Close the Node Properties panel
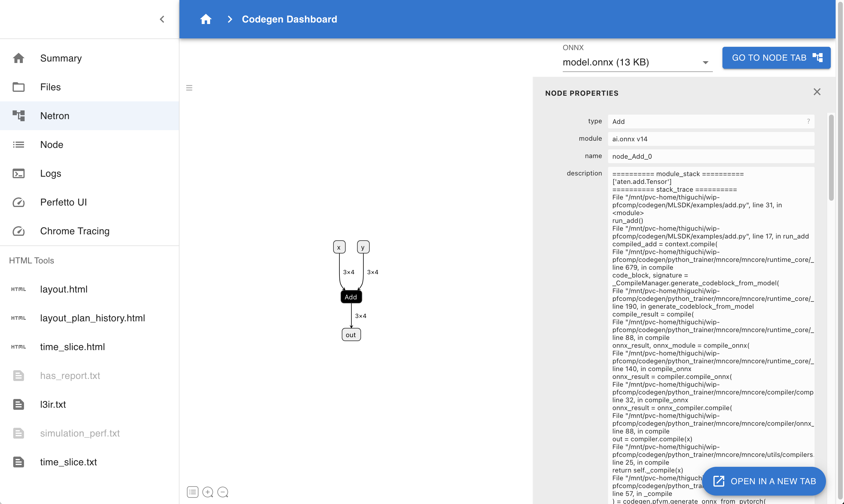The width and height of the screenshot is (844, 504). [817, 92]
